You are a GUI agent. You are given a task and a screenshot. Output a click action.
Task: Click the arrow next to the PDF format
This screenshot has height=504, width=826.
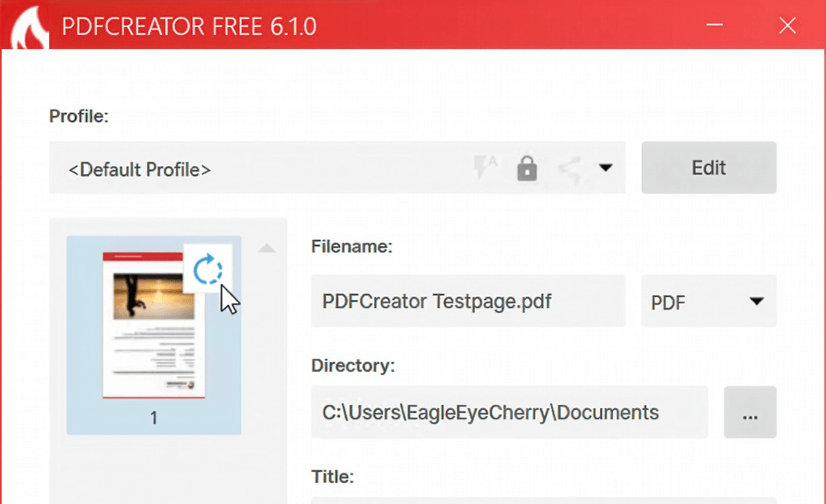click(x=756, y=301)
